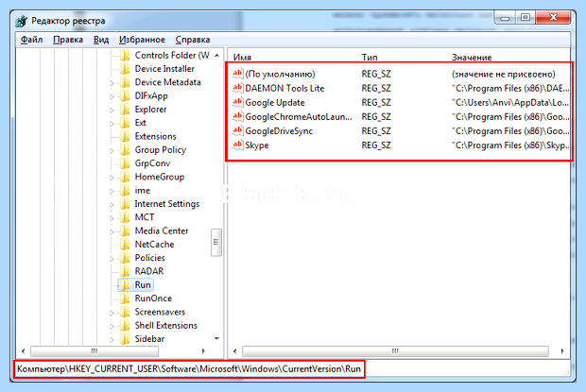Select the Ext folder icon
The height and width of the screenshot is (392, 586).
point(125,123)
